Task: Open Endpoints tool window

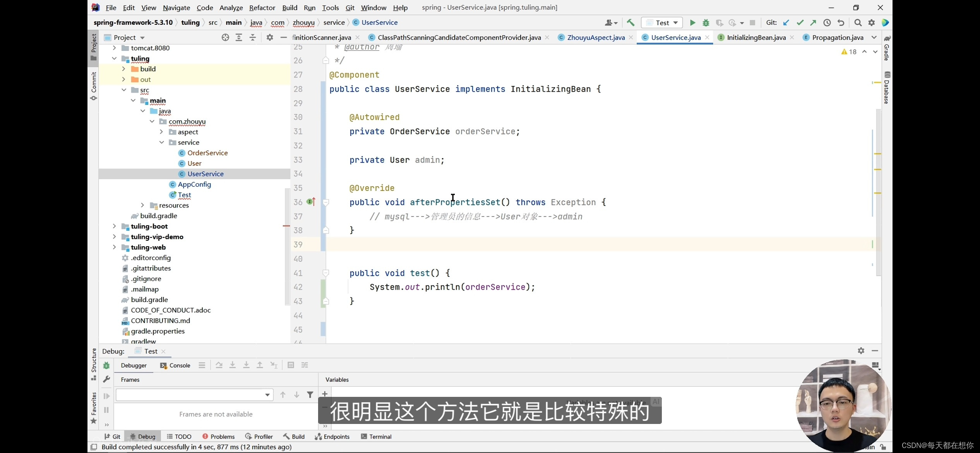Action: point(332,437)
